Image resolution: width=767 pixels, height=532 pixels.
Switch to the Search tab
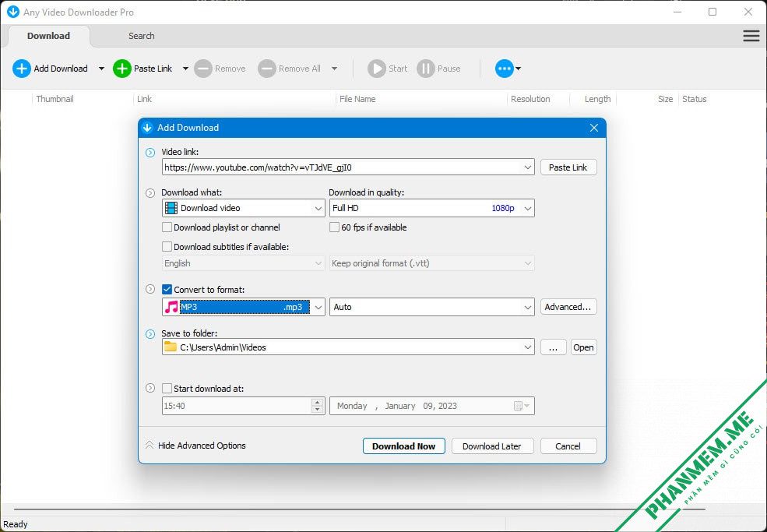[142, 36]
